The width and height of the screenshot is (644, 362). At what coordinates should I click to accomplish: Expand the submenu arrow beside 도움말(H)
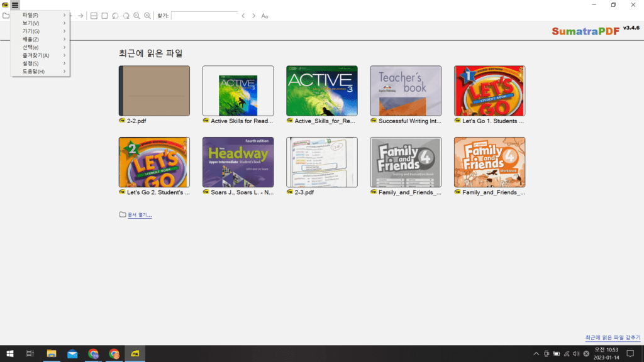point(65,72)
